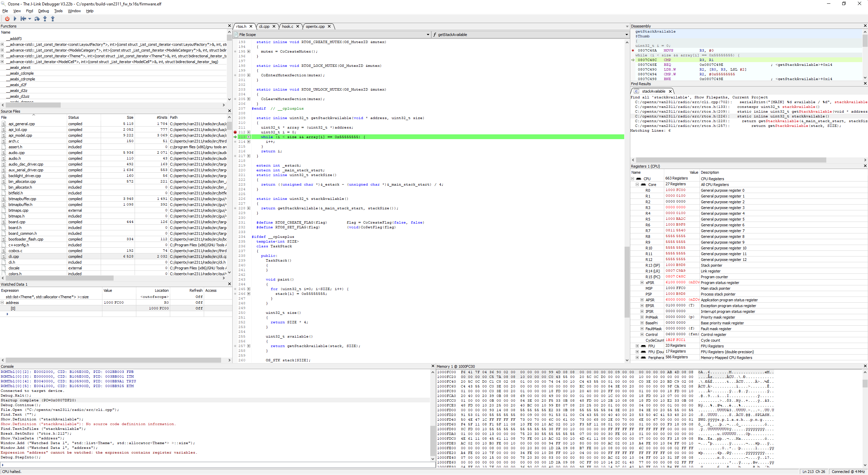Click the Step Into down-arrow icon
This screenshot has width=868, height=475.
(x=45, y=19)
